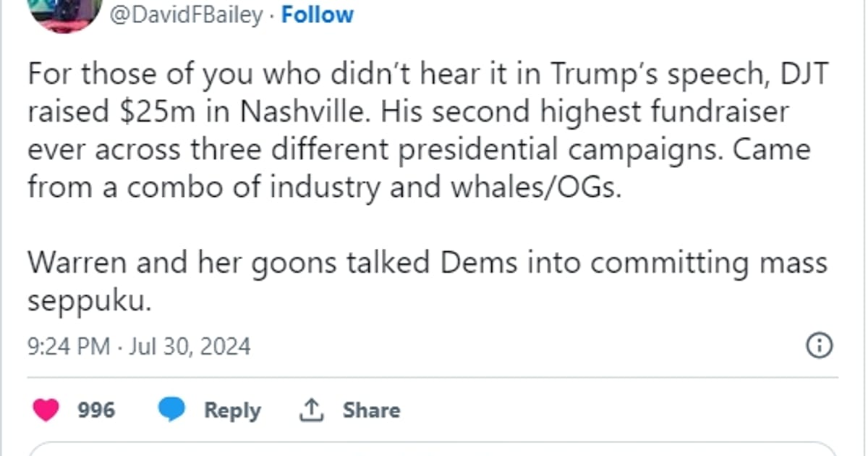Screen dimensions: 868x456
Task: Click the share upload arrow icon
Action: (310, 410)
